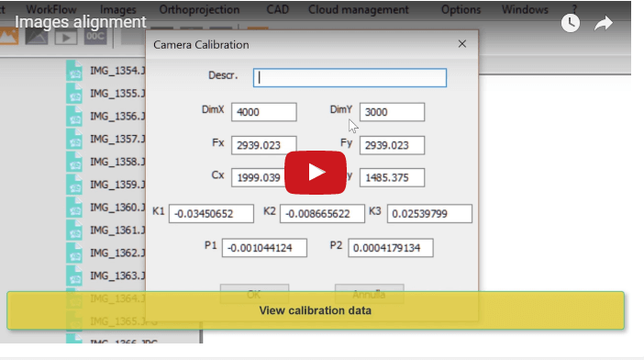
Task: Click the Watch later clock icon
Action: point(571,23)
